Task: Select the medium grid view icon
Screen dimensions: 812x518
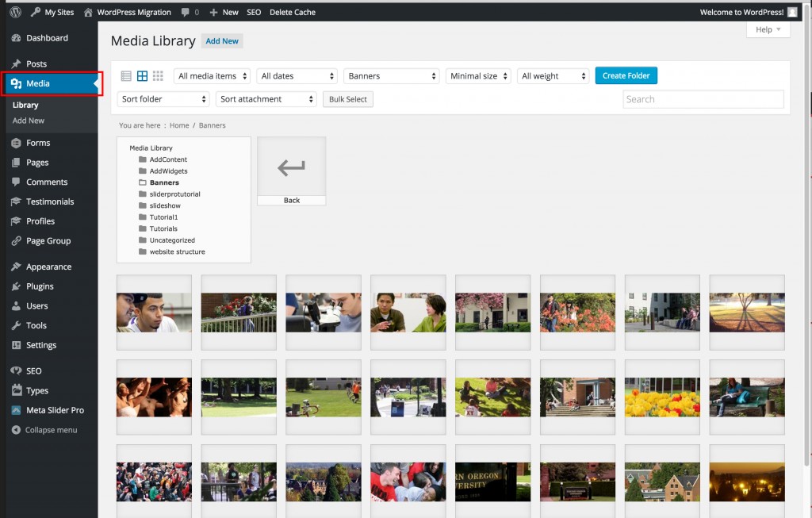Action: tap(142, 76)
